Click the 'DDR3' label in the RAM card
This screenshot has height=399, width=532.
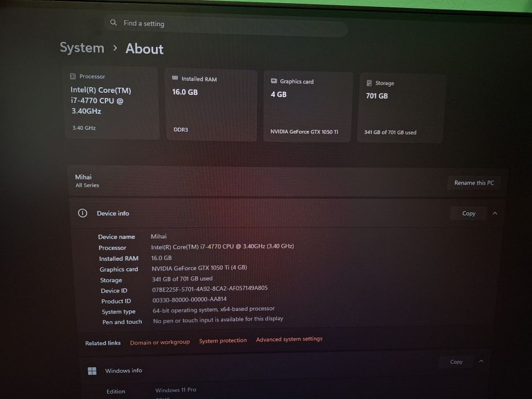[181, 129]
